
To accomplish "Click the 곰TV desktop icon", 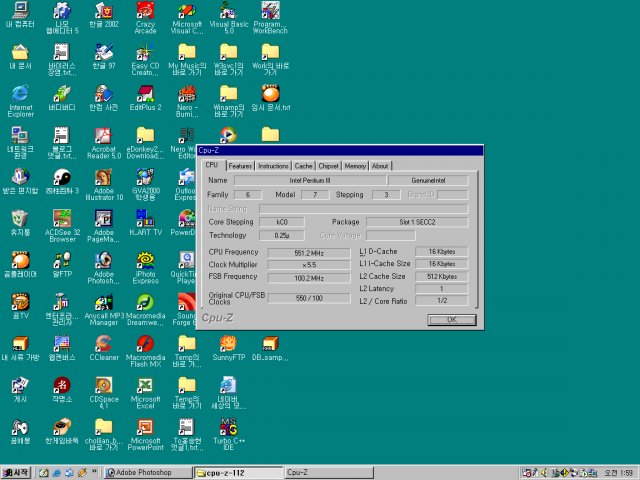I will (x=20, y=307).
